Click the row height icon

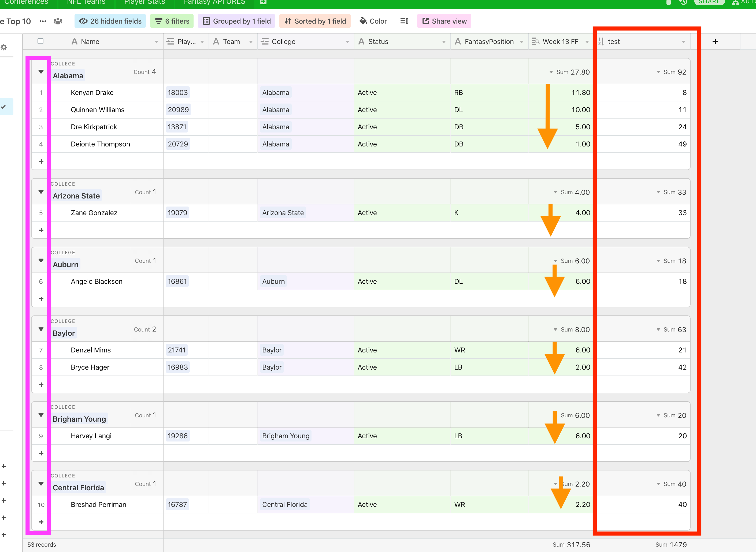click(x=404, y=21)
